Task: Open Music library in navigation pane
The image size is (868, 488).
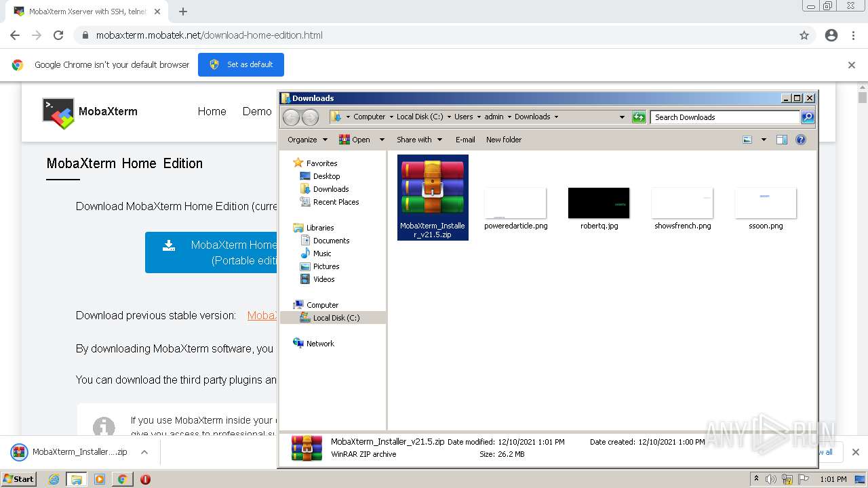Action: click(322, 253)
